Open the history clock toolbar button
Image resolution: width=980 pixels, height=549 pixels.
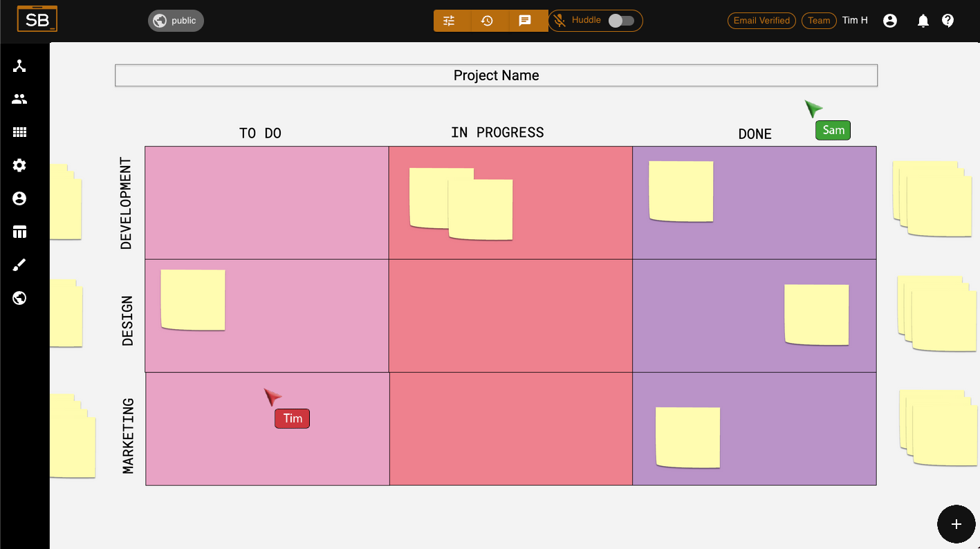coord(487,21)
